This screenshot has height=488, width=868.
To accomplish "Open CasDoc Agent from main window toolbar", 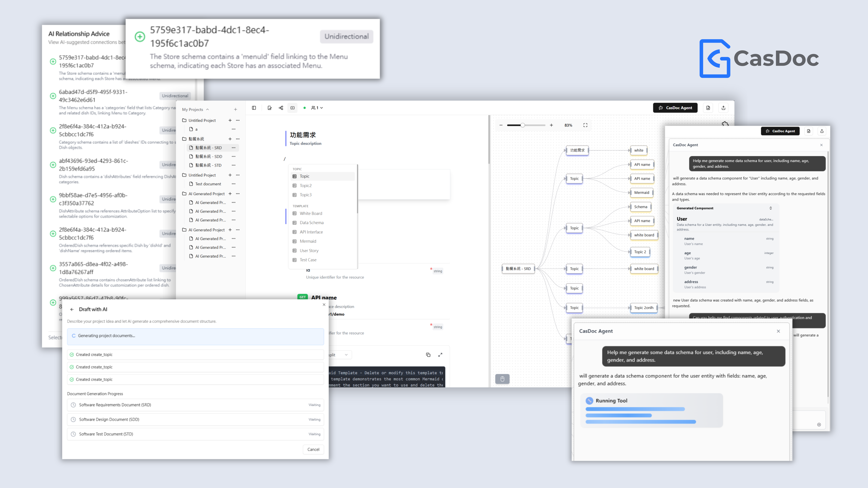I will (675, 108).
